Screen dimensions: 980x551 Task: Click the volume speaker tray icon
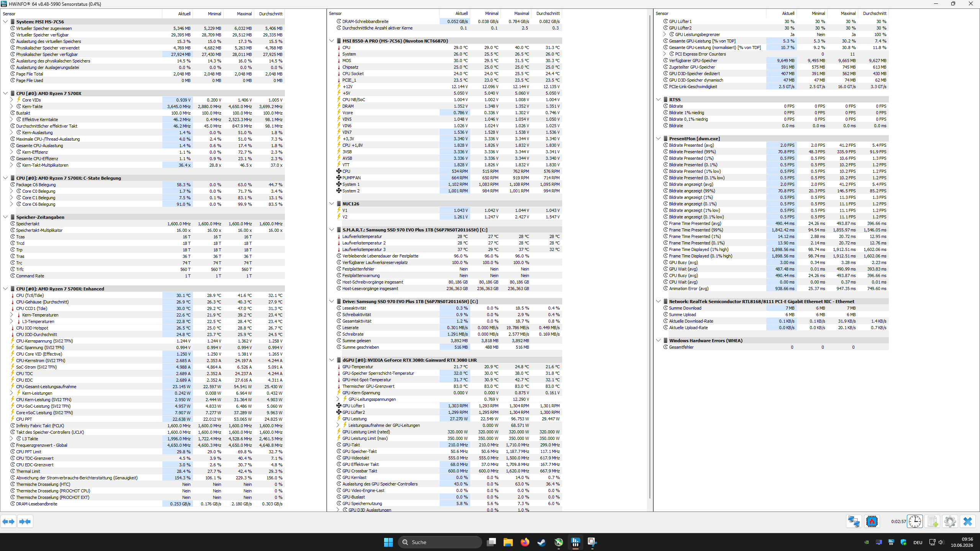(941, 542)
